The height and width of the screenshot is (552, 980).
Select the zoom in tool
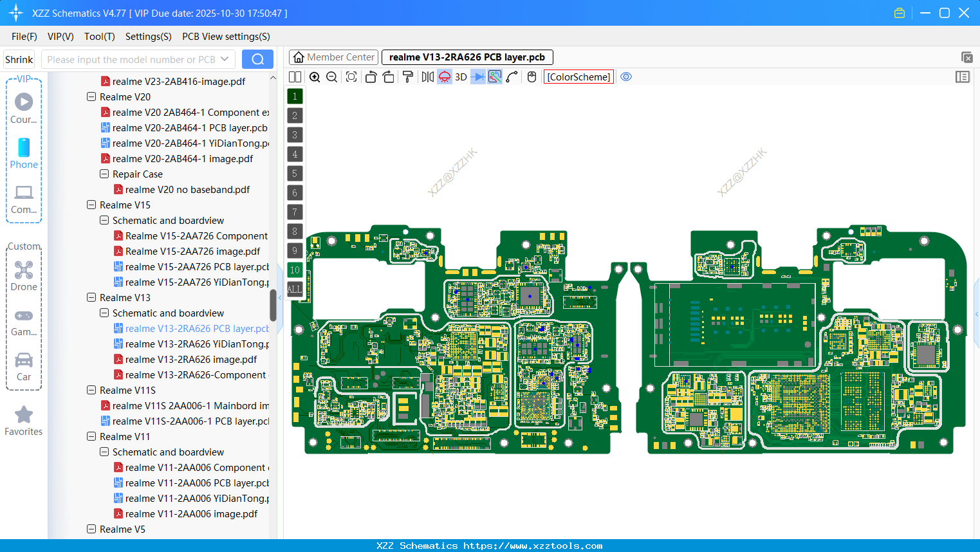315,77
